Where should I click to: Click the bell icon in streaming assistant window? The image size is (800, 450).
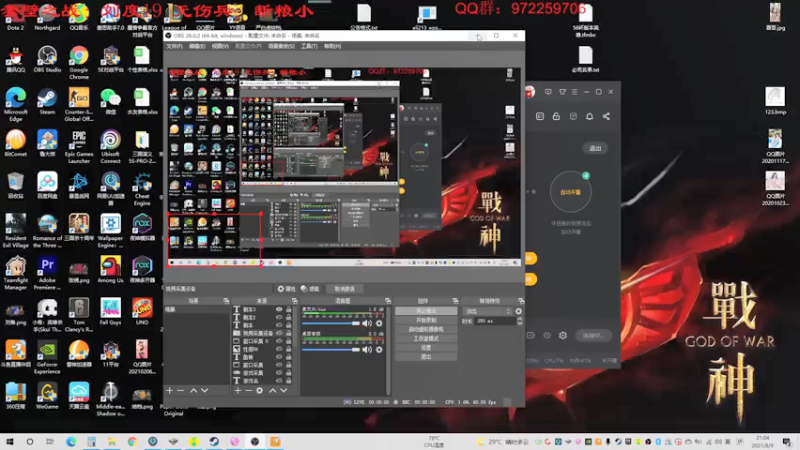tap(589, 116)
